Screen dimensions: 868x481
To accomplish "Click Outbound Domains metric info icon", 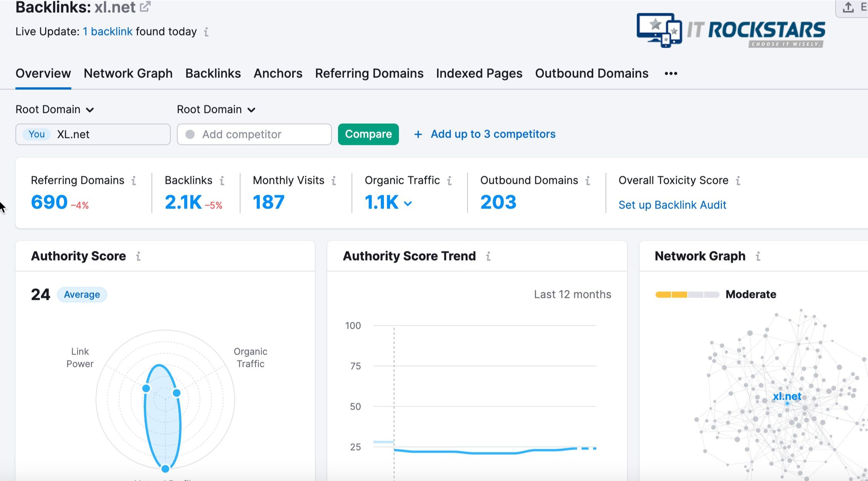I will click(x=588, y=180).
